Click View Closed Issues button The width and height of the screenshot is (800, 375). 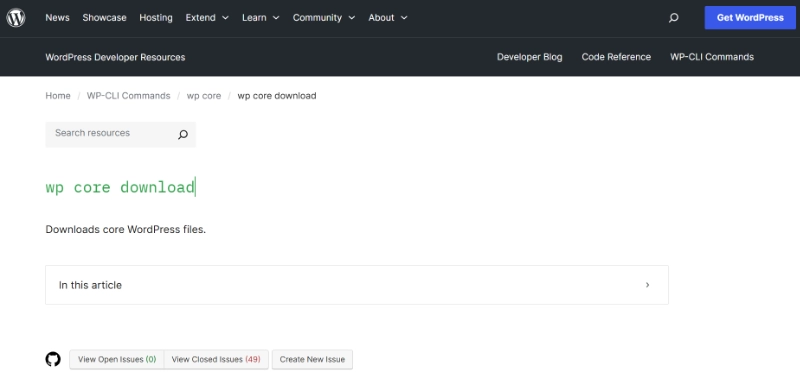tap(216, 359)
